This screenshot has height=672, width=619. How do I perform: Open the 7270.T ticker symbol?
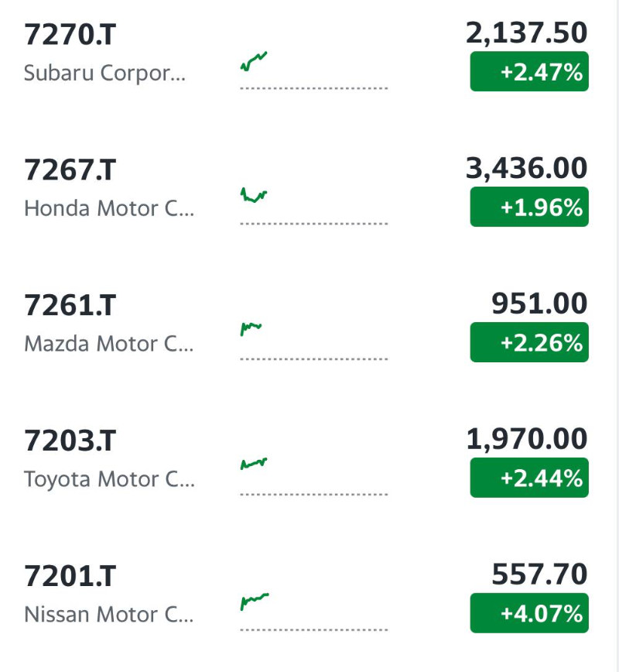(70, 34)
